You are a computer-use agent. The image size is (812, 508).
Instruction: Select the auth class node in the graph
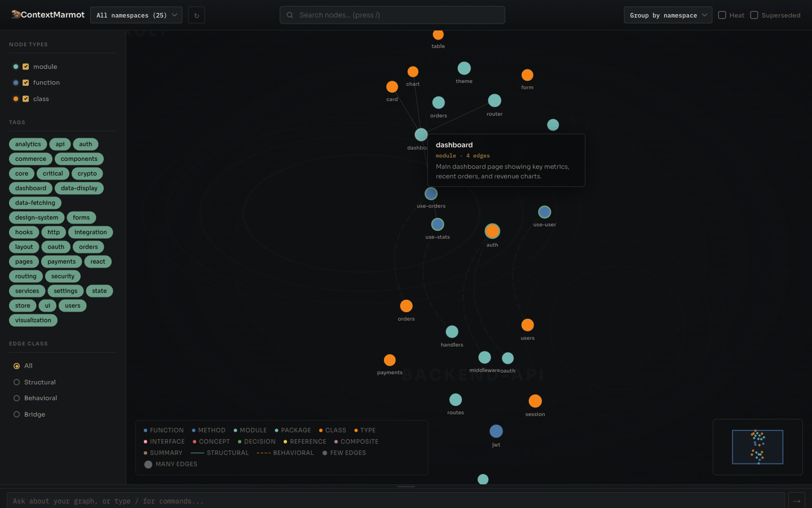coord(492,231)
